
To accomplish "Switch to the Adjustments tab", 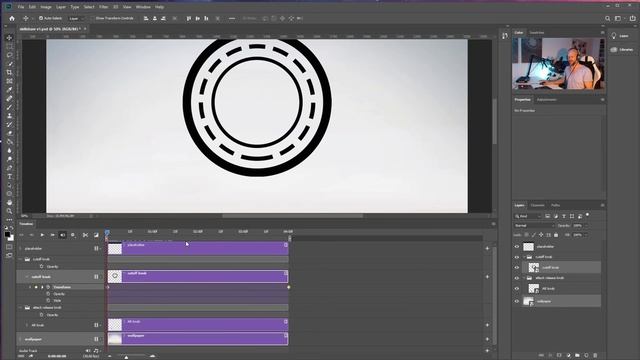I will pos(547,100).
